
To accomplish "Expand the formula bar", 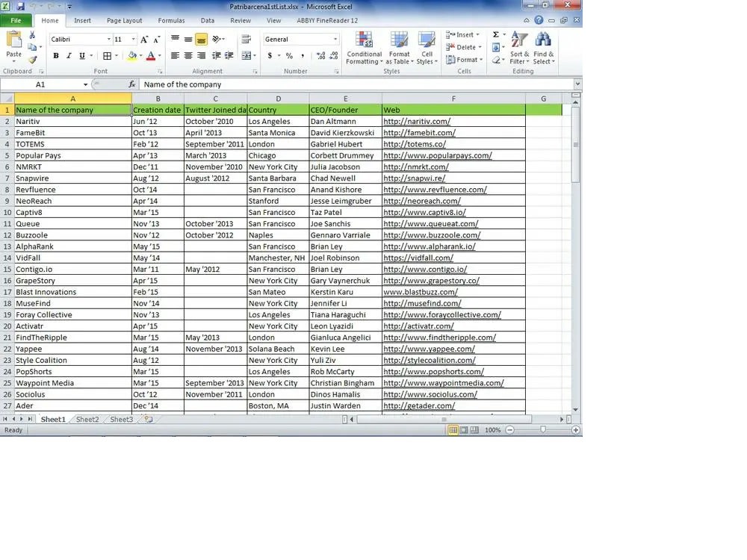I will pyautogui.click(x=577, y=84).
